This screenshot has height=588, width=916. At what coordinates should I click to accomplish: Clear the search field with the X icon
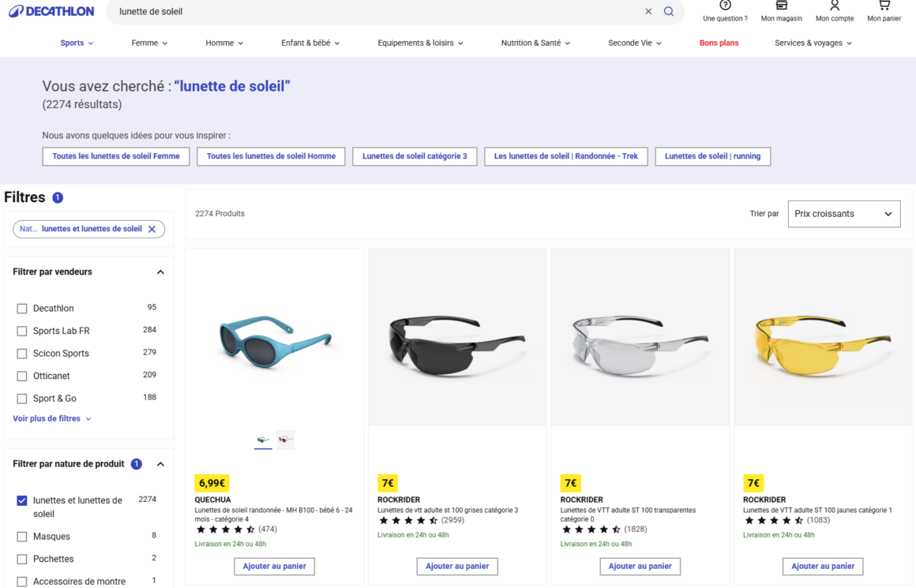pos(648,11)
